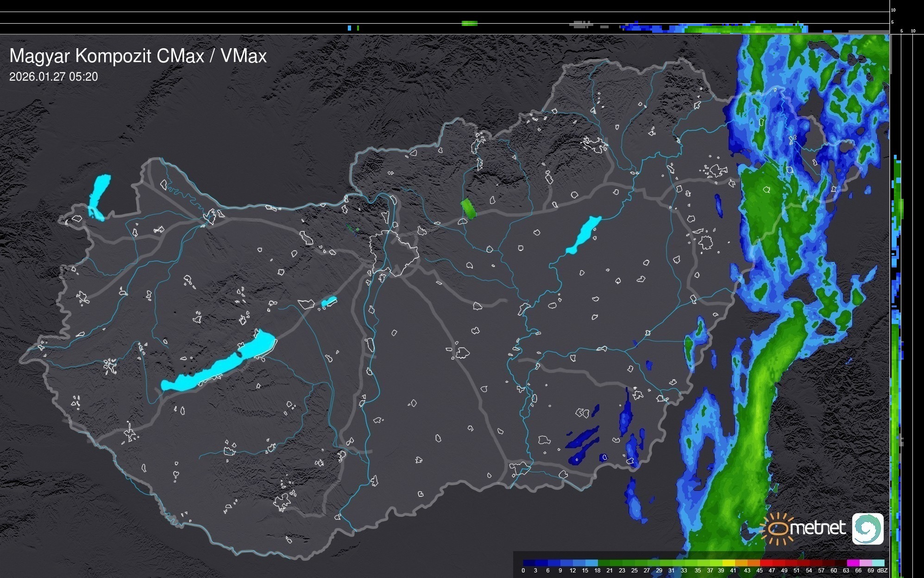Click the dark blue swatch at 0 dBZ
This screenshot has height=578, width=924.
tap(527, 563)
